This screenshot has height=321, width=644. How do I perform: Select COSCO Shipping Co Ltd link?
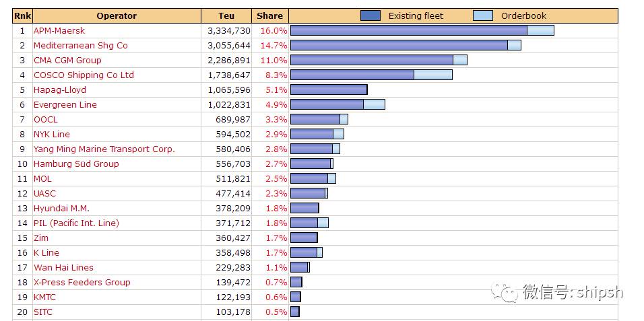(x=84, y=75)
